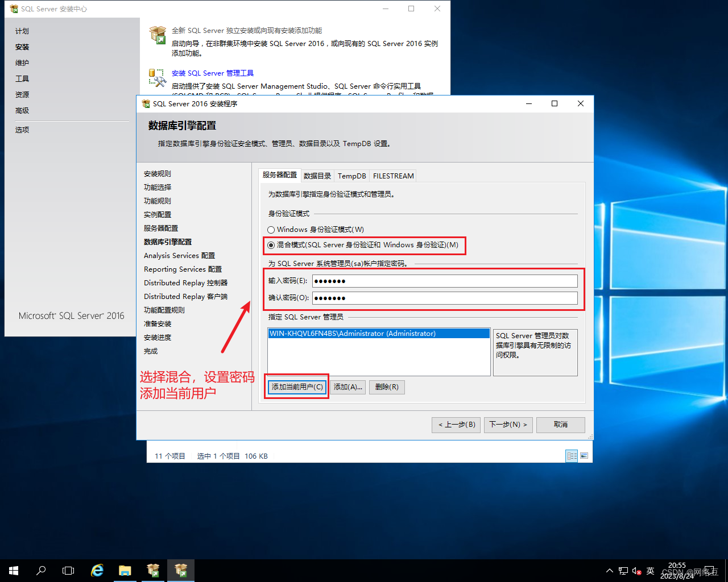Open 资源 in the installation center sidebar
Screen dimensions: 728x582
pos(22,95)
